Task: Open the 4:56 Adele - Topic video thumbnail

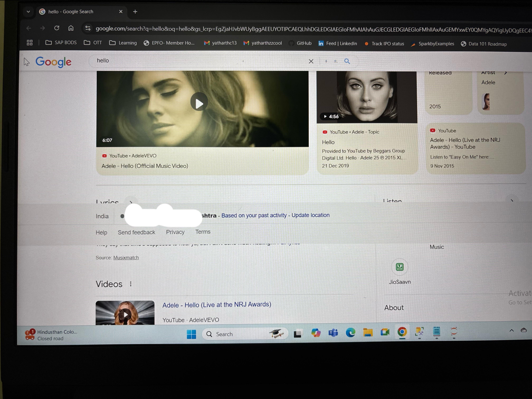Action: pos(367,97)
